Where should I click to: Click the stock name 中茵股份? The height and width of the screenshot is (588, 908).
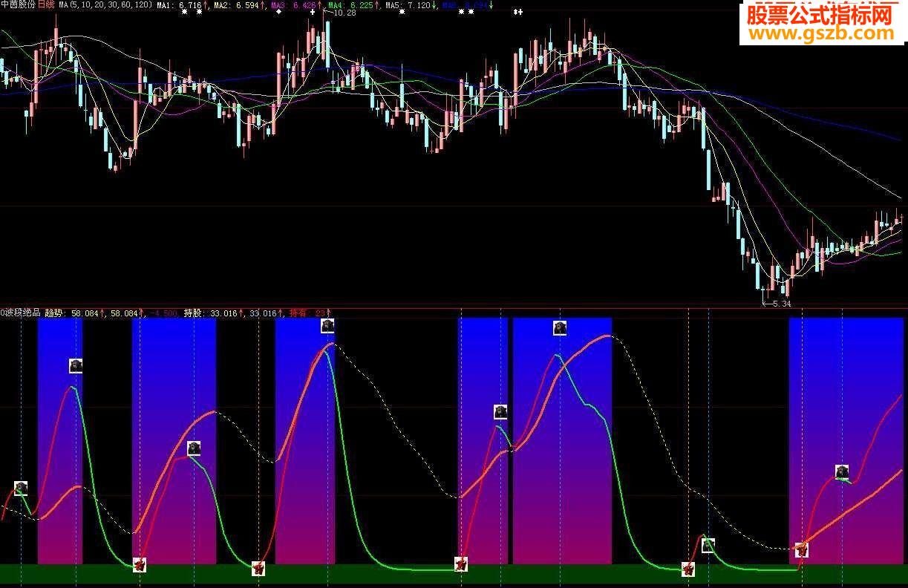(x=18, y=4)
